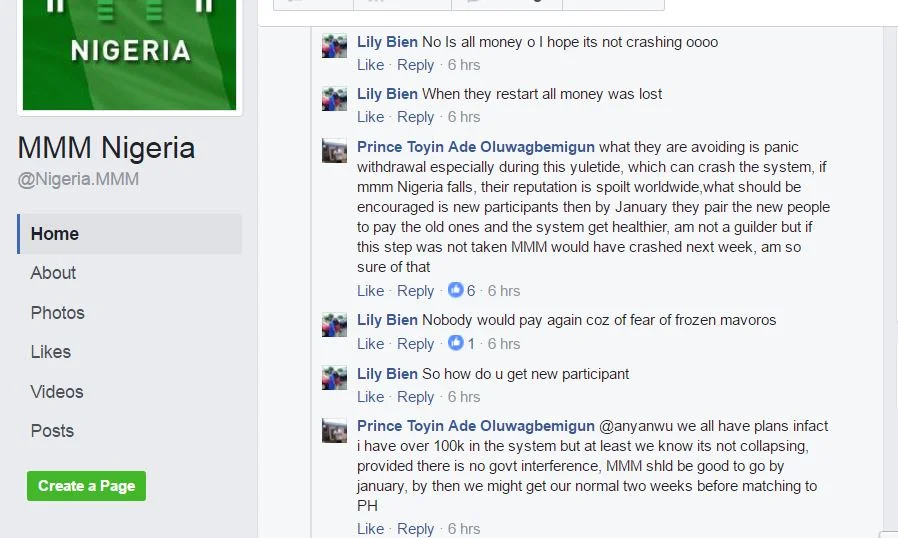Click the like-count thumb icon showing 6
Image resolution: width=898 pixels, height=538 pixels.
click(455, 290)
